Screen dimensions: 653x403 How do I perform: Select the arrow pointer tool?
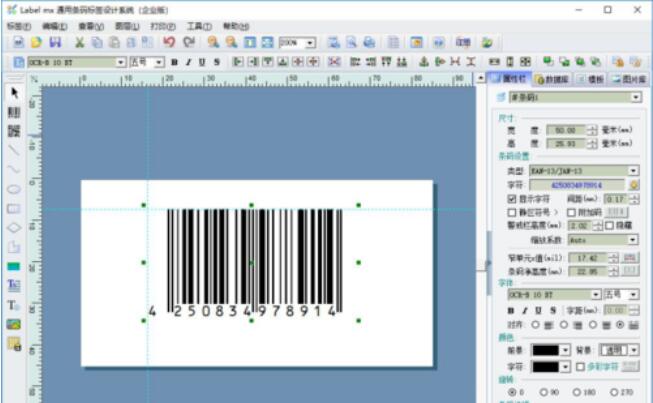(x=14, y=92)
